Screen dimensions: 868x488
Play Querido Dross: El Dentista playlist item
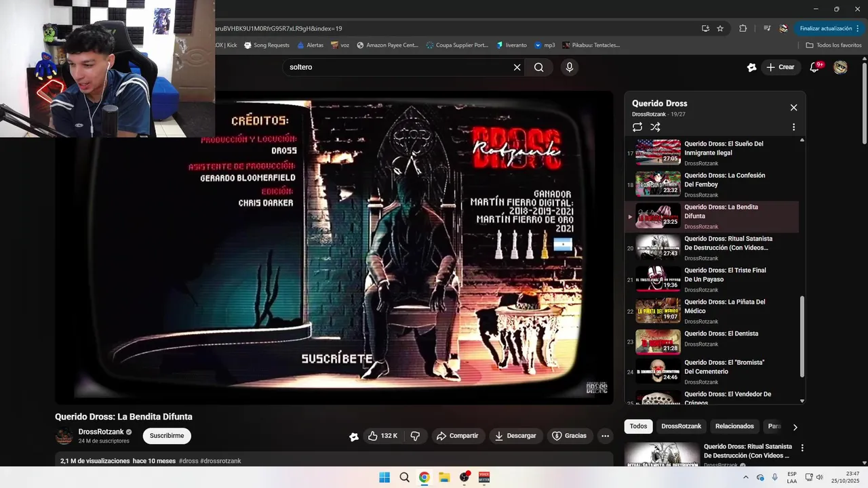(x=711, y=343)
